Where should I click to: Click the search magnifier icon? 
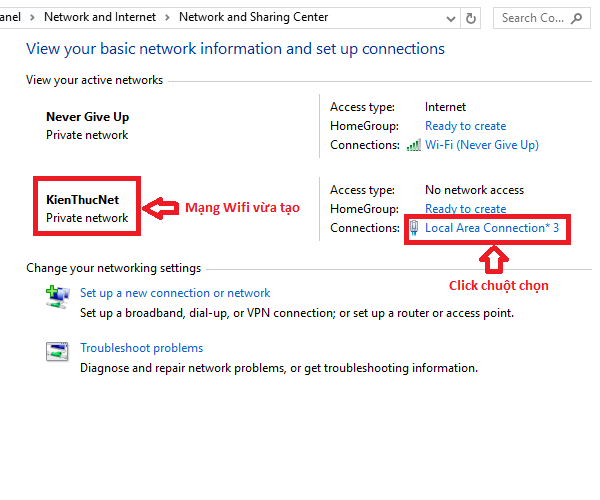579,17
